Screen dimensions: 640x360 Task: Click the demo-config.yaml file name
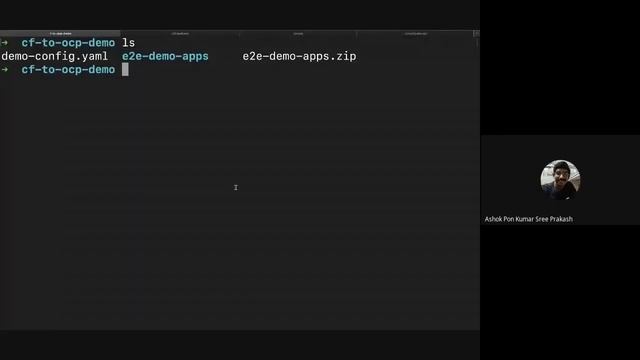click(x=54, y=56)
